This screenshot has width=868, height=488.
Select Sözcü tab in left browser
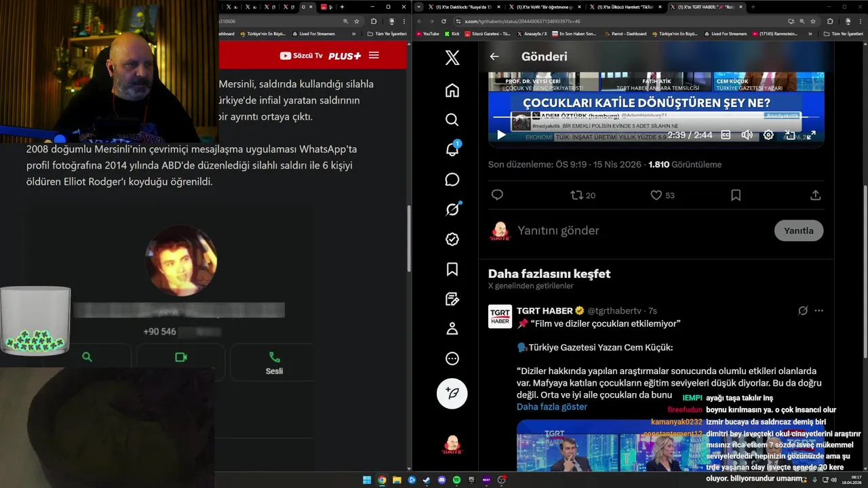pos(326,7)
